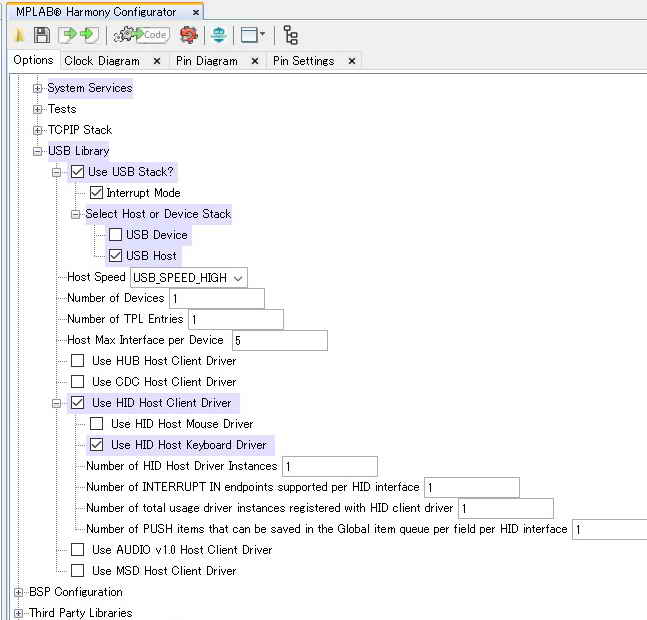Switch to the Pin Settings tab
Image resolution: width=647 pixels, height=620 pixels.
click(303, 61)
